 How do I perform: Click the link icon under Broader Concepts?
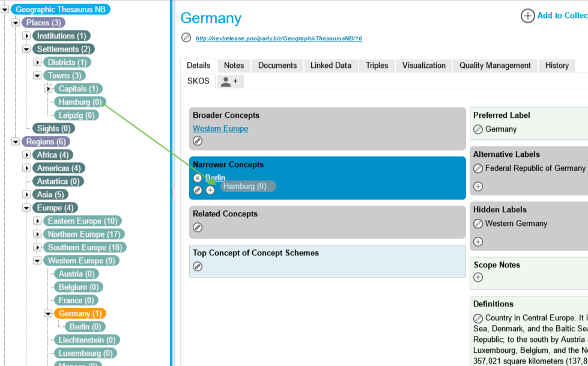[198, 141]
